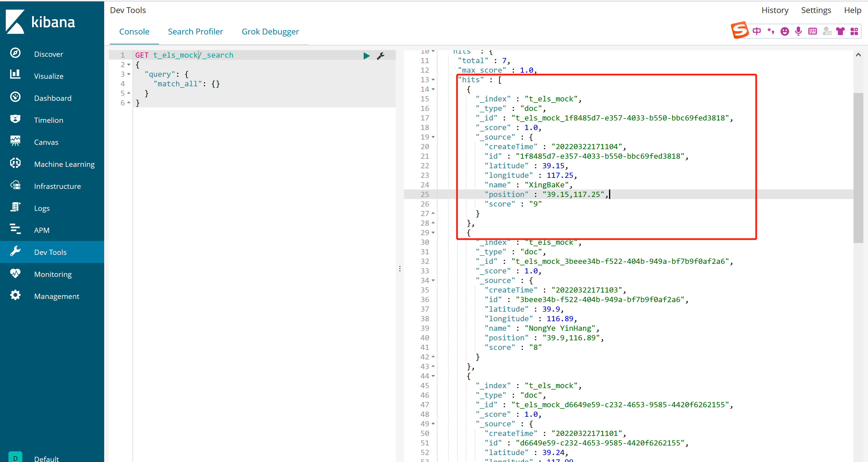Screen dimensions: 868x462
Task: Open Discover via compass icon
Action: [15, 53]
